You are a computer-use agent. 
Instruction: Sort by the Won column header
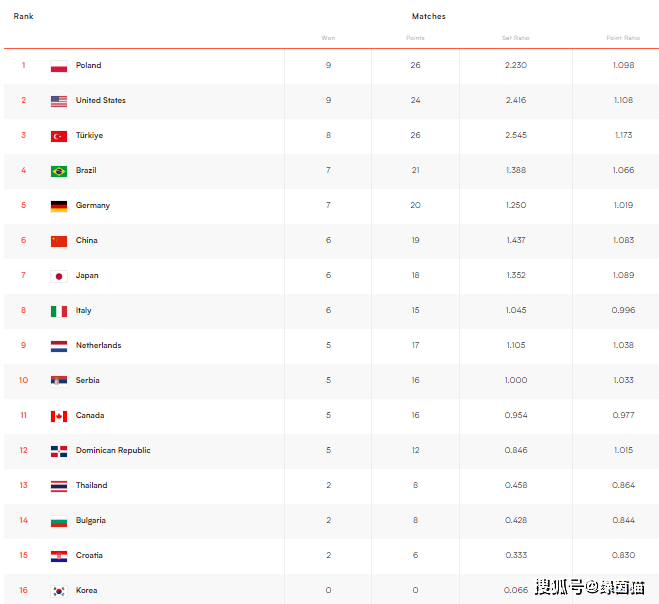328,38
